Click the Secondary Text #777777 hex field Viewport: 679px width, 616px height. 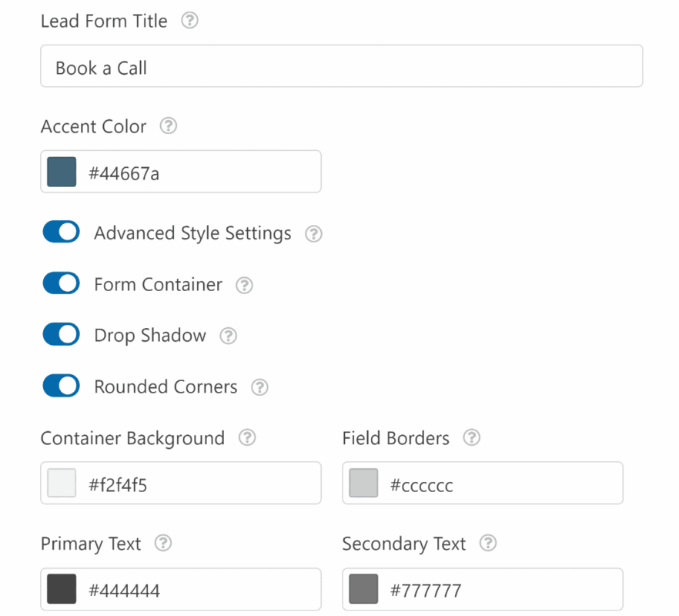click(x=500, y=590)
